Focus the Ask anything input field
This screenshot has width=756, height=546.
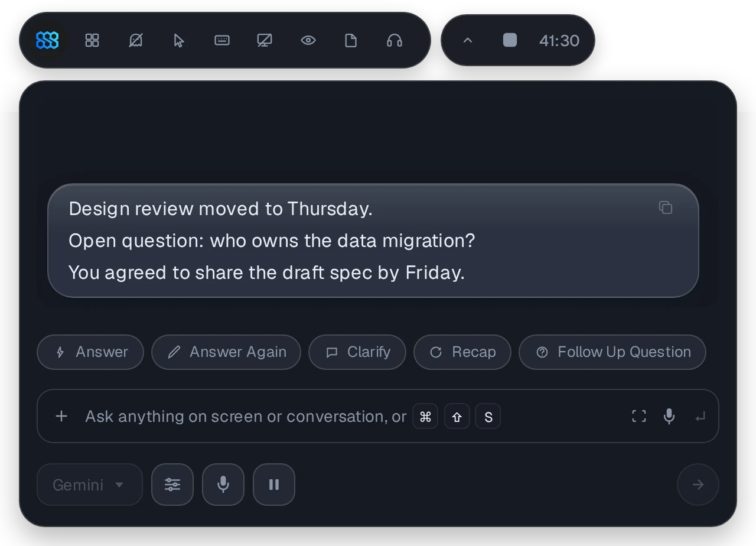pos(378,416)
